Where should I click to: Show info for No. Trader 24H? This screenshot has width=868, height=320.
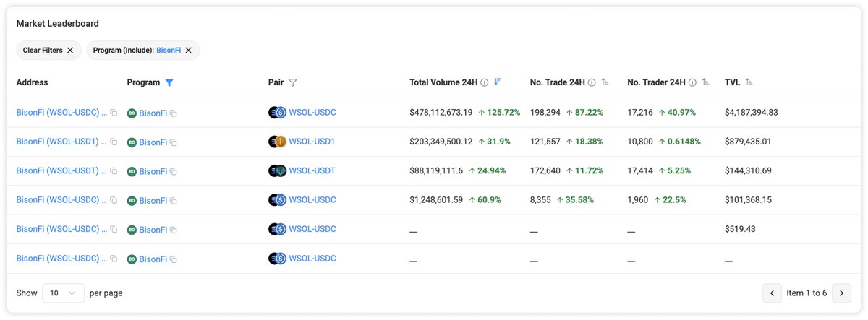coord(692,82)
